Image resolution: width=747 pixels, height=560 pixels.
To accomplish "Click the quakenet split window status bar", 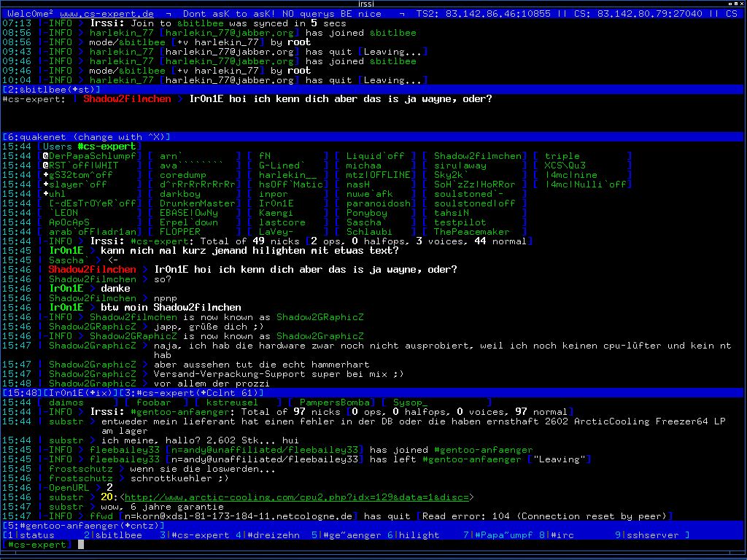I will pos(88,137).
